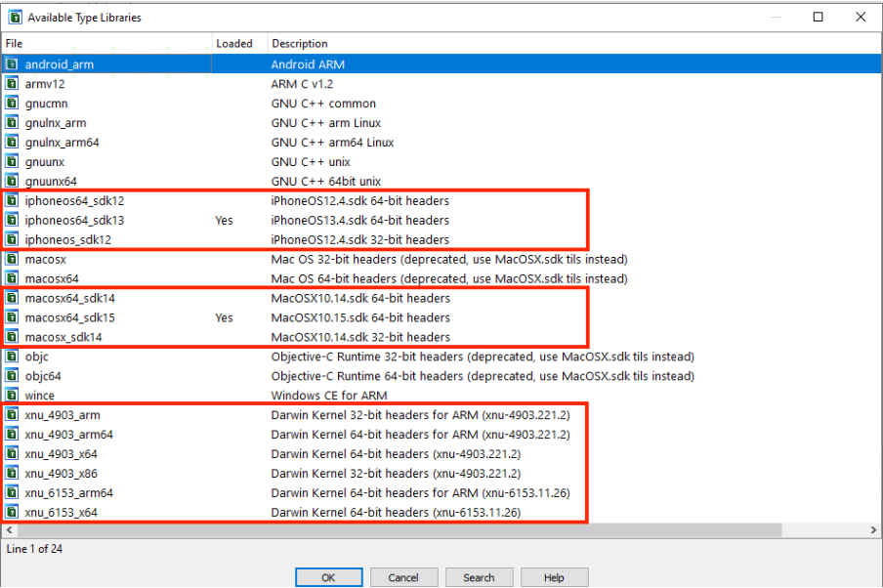
Task: Click 'Windows CE for ARM' description
Action: pos(329,396)
